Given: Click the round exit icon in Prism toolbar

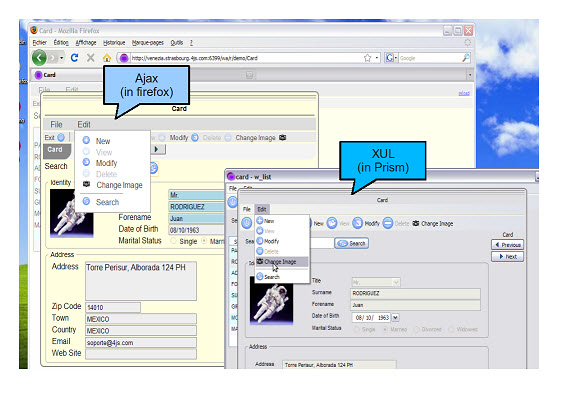Looking at the screenshot, I should point(247,223).
